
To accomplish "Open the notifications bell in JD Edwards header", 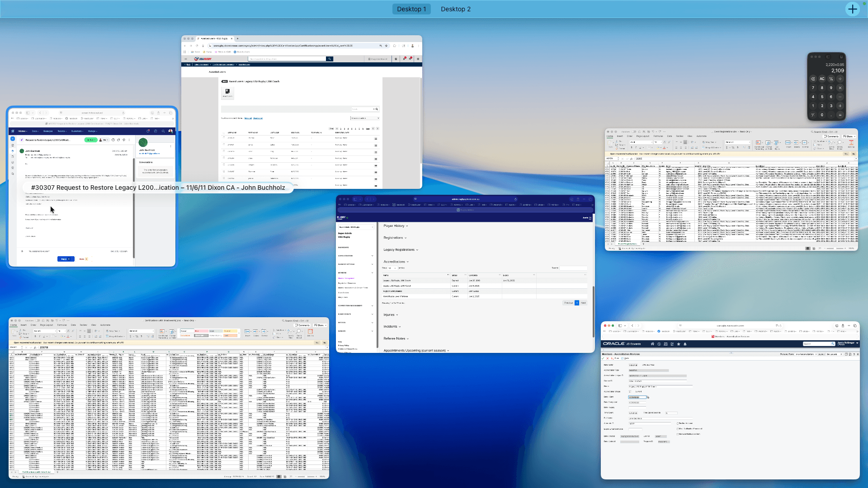I will pos(685,344).
